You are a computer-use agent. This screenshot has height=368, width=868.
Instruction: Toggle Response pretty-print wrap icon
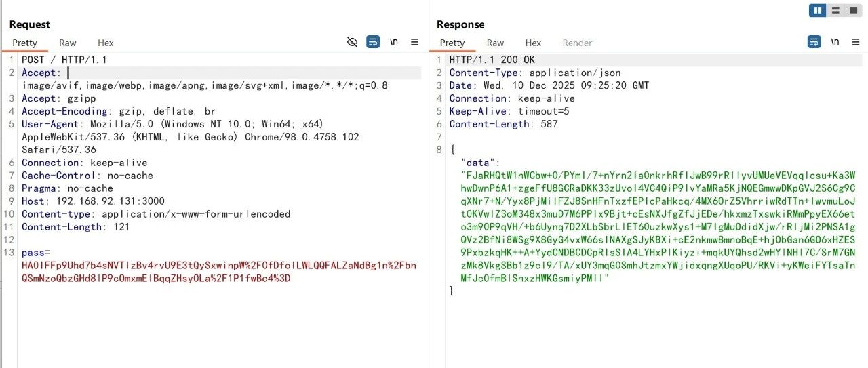click(814, 42)
